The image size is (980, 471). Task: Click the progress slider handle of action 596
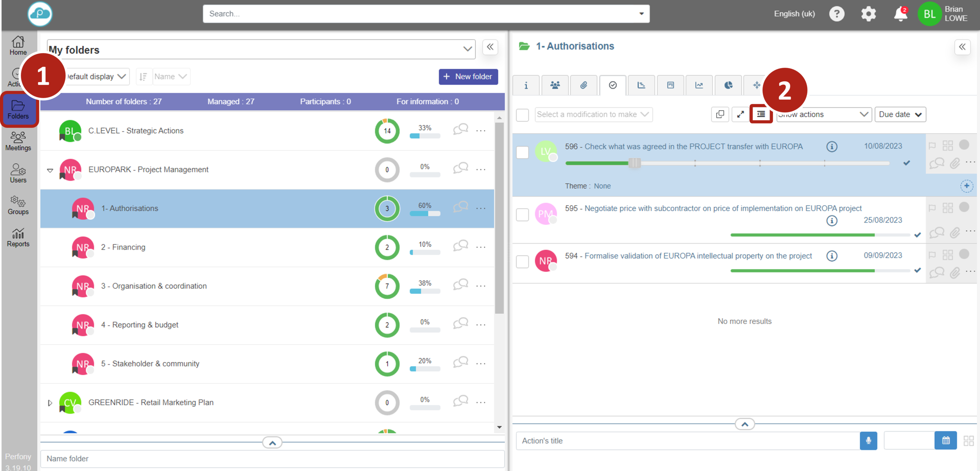(634, 163)
